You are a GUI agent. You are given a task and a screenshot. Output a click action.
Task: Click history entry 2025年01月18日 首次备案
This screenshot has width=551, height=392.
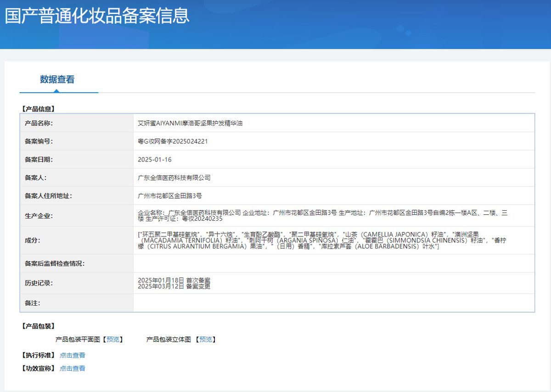pyautogui.click(x=174, y=280)
